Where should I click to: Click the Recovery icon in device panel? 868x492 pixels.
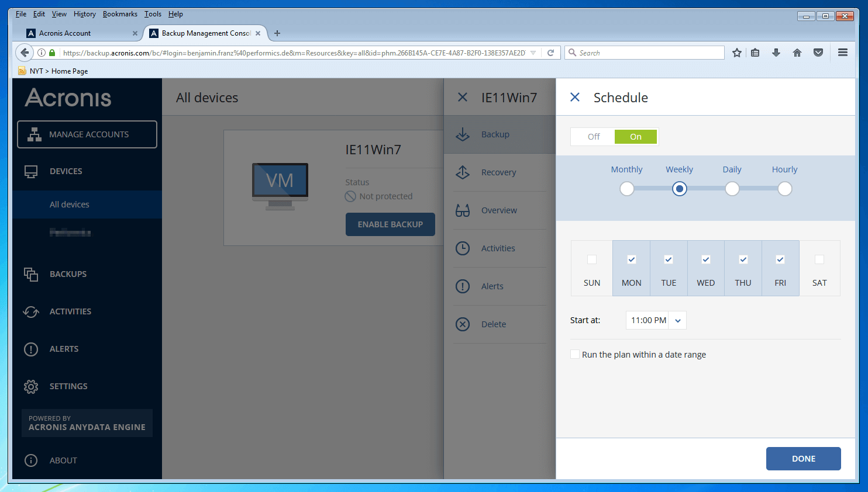coord(463,172)
